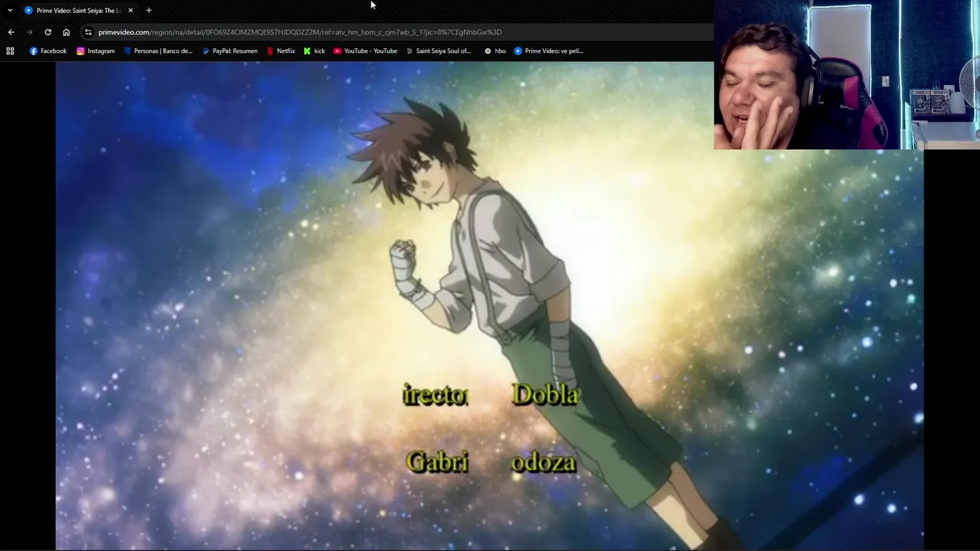Image resolution: width=980 pixels, height=551 pixels.
Task: Focus the primevideo.com address bar
Action: (x=397, y=32)
